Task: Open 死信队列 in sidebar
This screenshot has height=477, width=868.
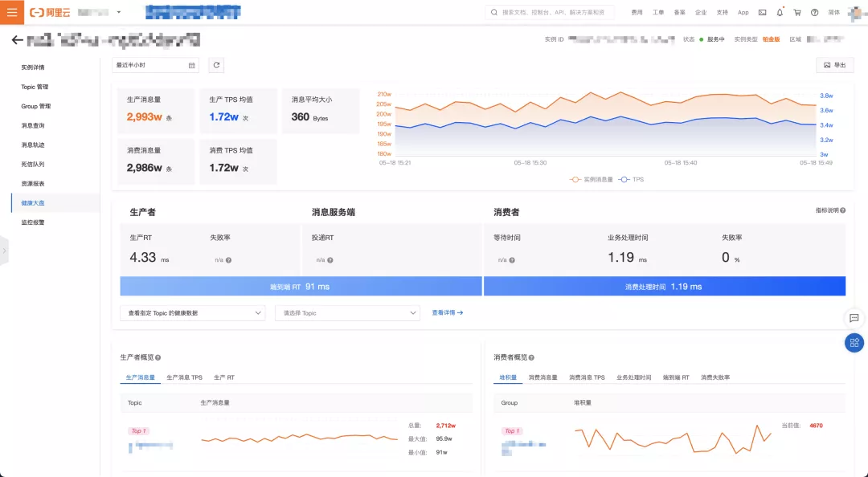Action: 33,165
